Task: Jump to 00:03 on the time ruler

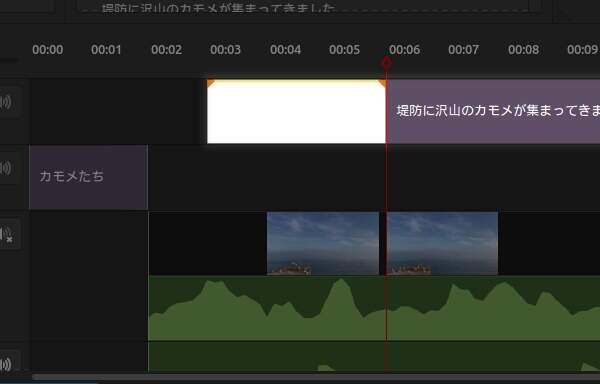Action: click(225, 50)
